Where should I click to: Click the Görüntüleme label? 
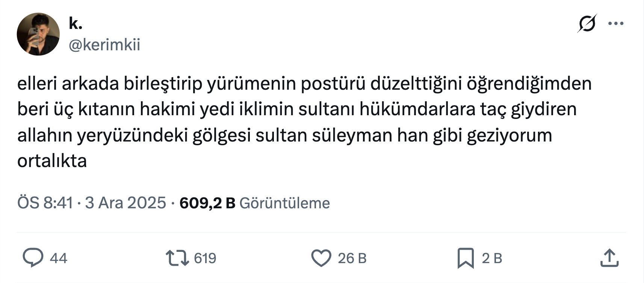coord(284,203)
